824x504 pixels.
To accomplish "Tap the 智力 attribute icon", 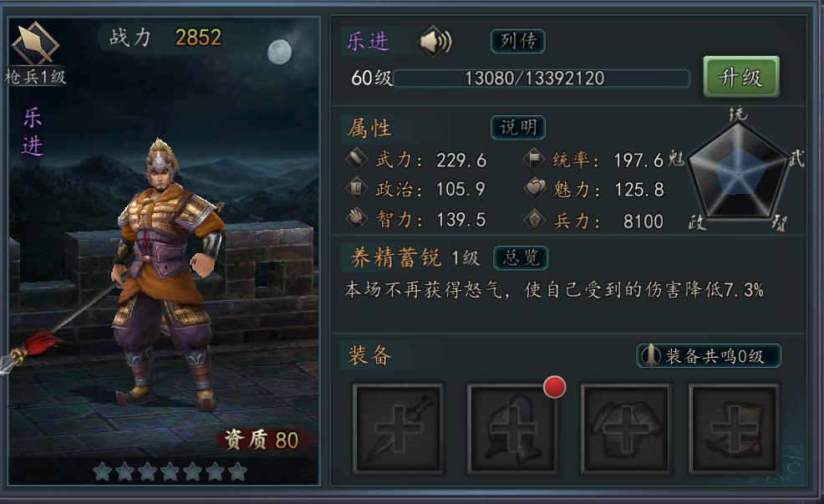I will click(356, 219).
